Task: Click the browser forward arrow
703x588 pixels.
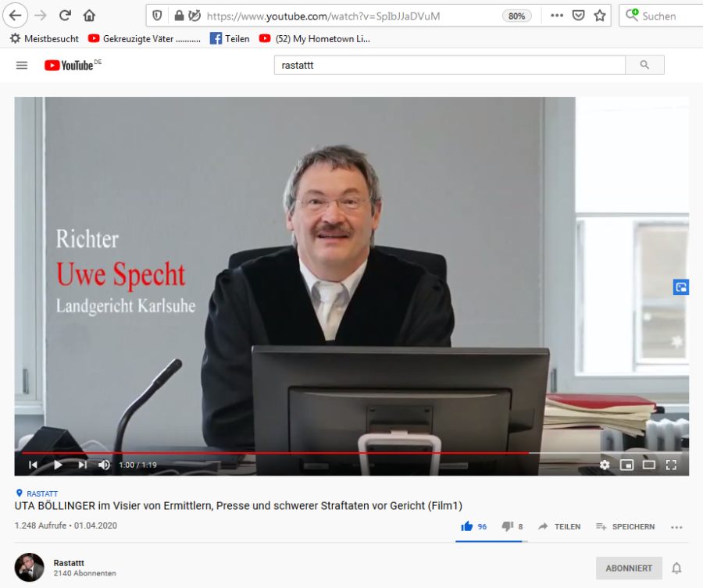Action: (41, 16)
